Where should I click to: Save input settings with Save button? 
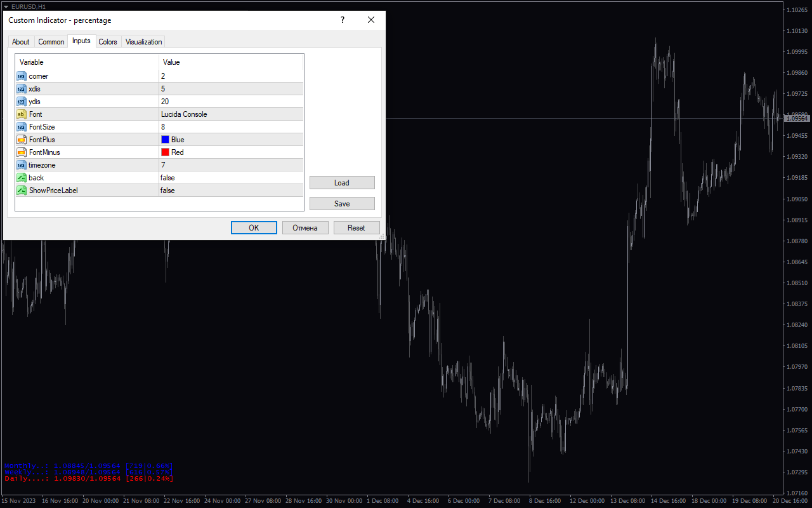[x=342, y=204]
